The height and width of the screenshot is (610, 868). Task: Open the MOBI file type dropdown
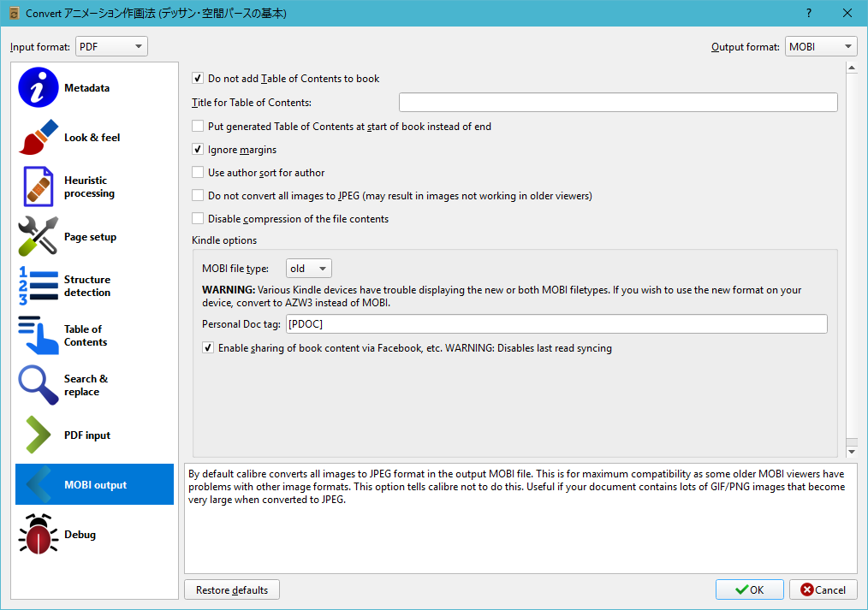308,269
